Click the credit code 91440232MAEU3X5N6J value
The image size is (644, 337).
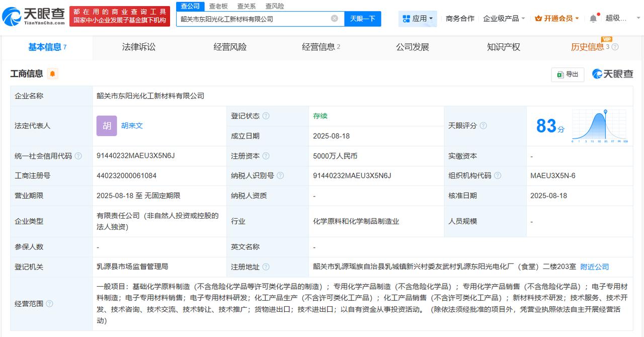click(x=136, y=156)
